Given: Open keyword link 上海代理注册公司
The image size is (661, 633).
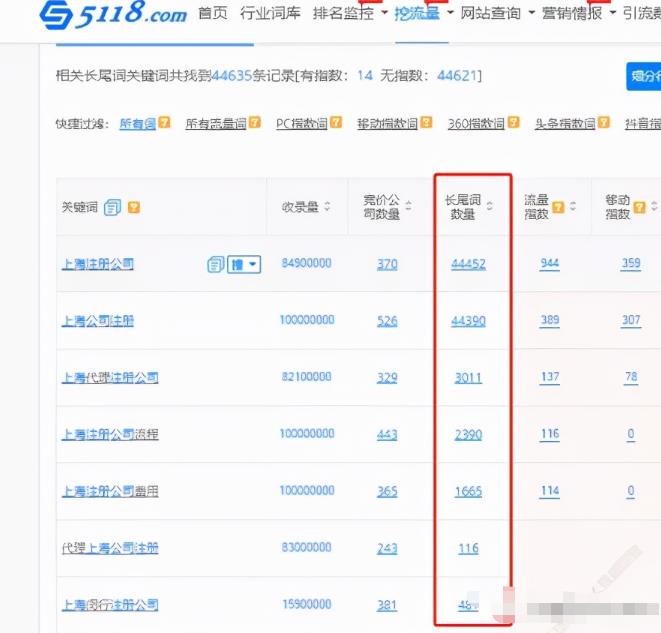Looking at the screenshot, I should point(110,378).
